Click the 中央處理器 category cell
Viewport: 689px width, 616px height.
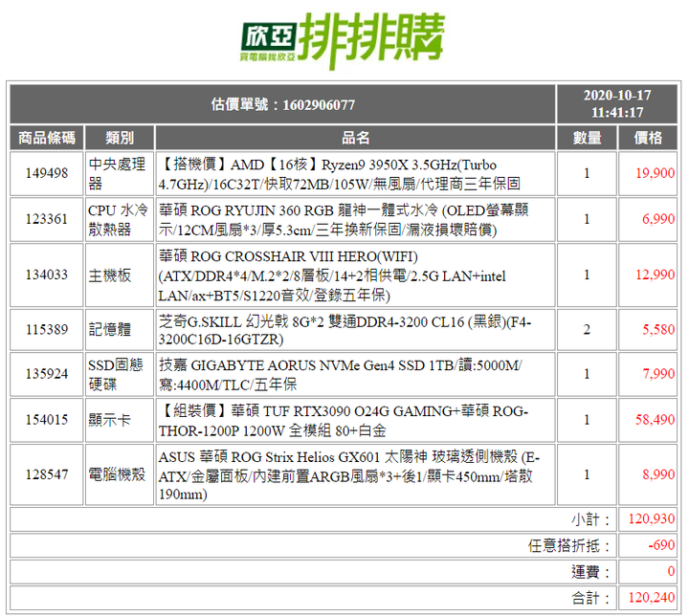[x=120, y=173]
